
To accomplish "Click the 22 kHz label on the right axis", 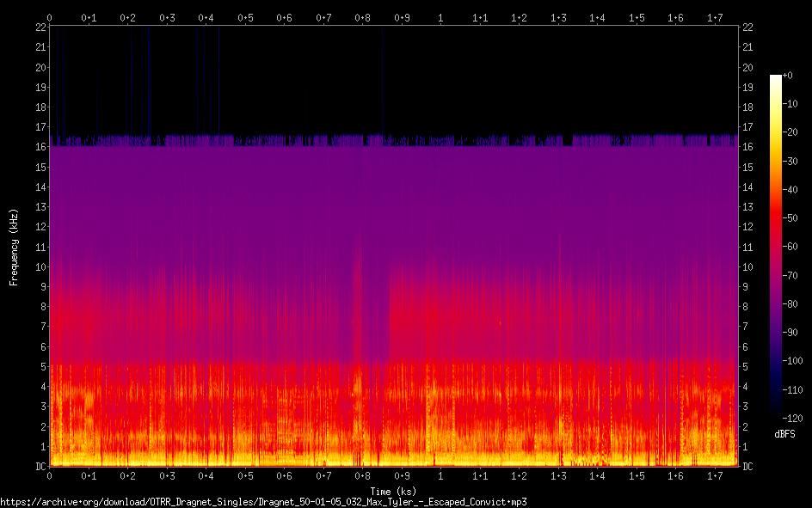I will tap(748, 28).
